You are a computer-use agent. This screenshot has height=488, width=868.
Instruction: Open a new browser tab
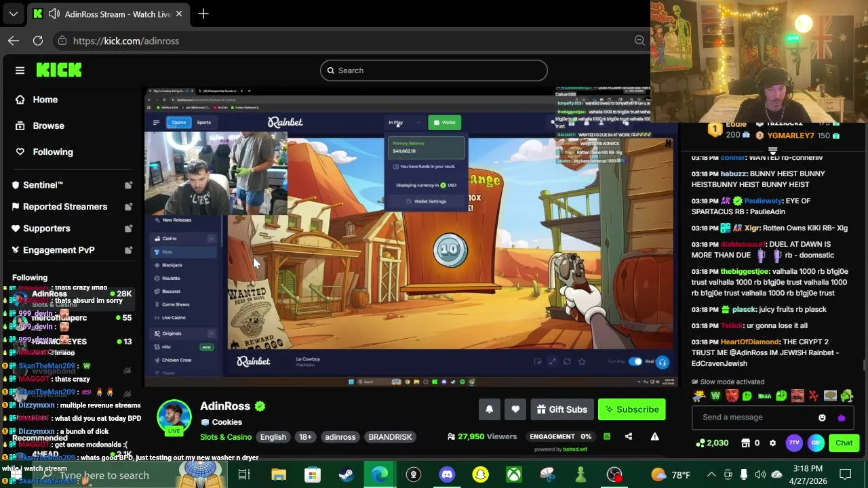[x=203, y=14]
